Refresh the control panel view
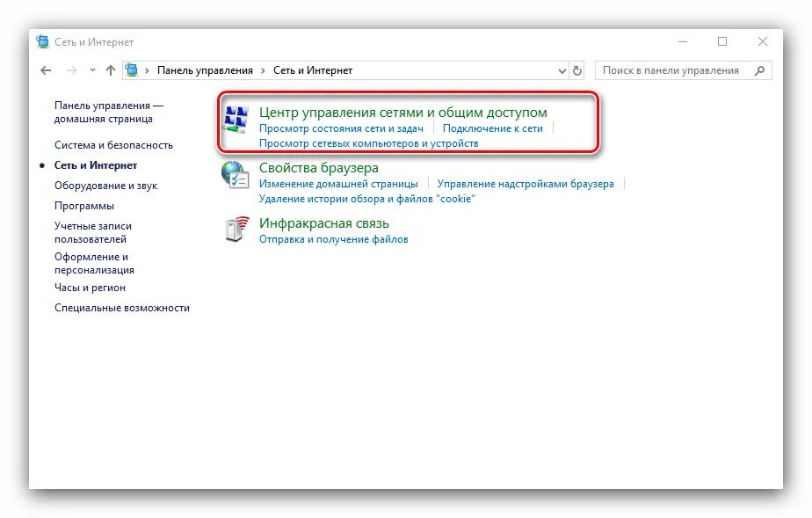The height and width of the screenshot is (518, 812). (576, 70)
